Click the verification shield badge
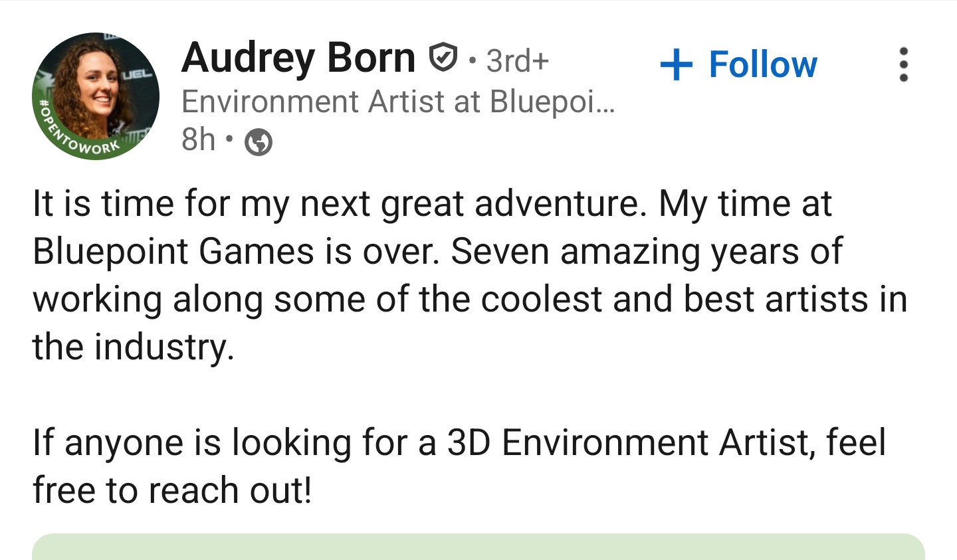Viewport: 957px width, 560px height. click(443, 58)
